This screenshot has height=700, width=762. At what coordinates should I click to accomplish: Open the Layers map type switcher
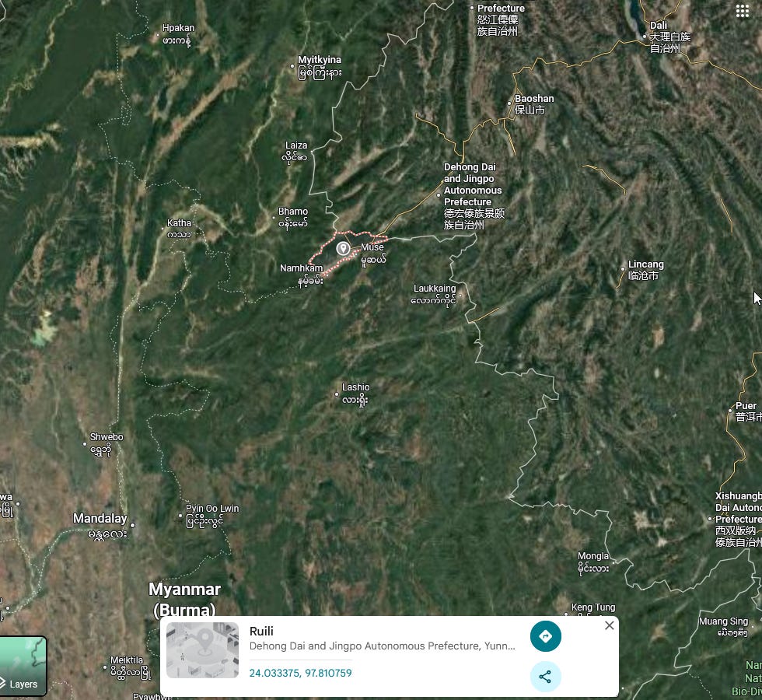(x=23, y=666)
